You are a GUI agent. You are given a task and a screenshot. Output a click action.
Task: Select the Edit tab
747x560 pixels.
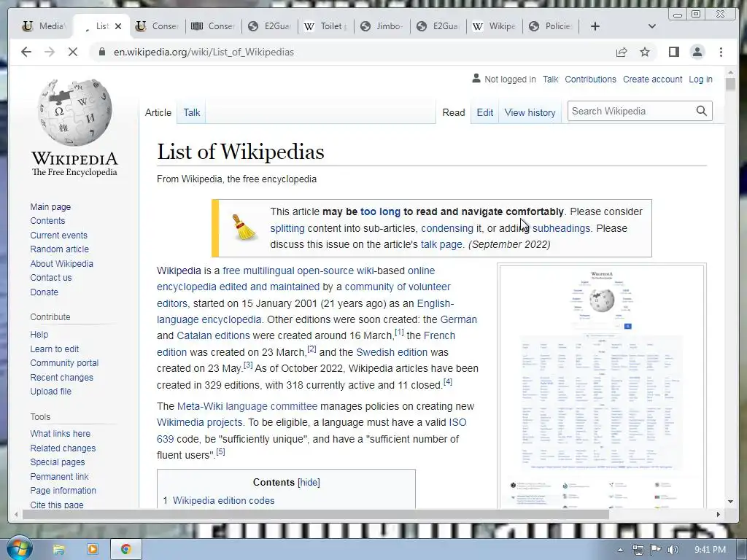(x=485, y=112)
